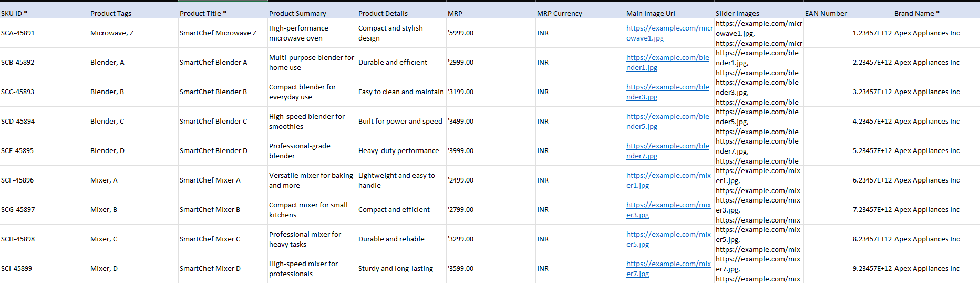Image resolution: width=980 pixels, height=283 pixels.
Task: Select cell containing SCA-45891
Action: 45,33
